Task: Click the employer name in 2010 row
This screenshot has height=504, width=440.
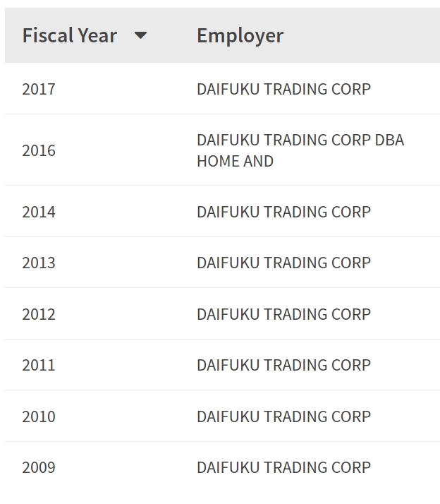Action: [283, 416]
